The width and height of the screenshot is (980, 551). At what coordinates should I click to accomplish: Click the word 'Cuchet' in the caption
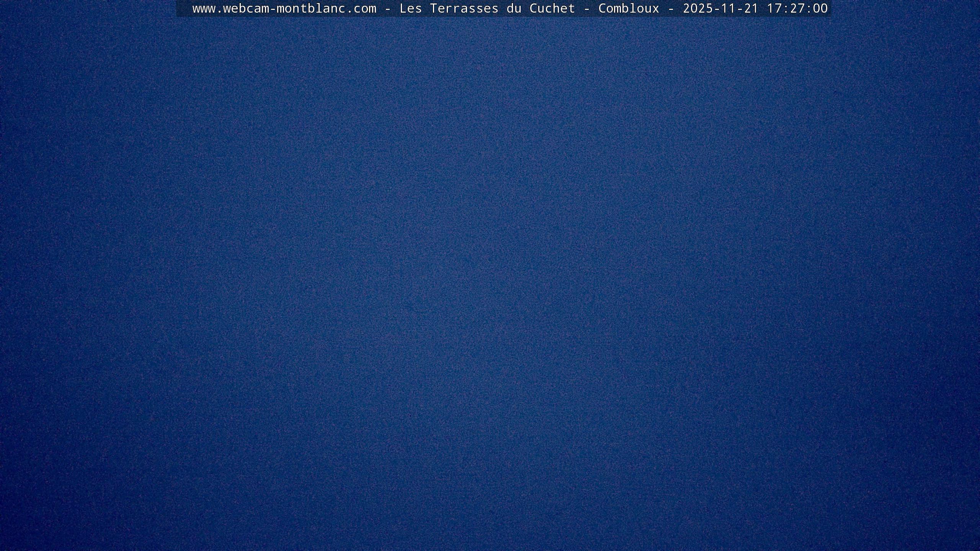(552, 8)
